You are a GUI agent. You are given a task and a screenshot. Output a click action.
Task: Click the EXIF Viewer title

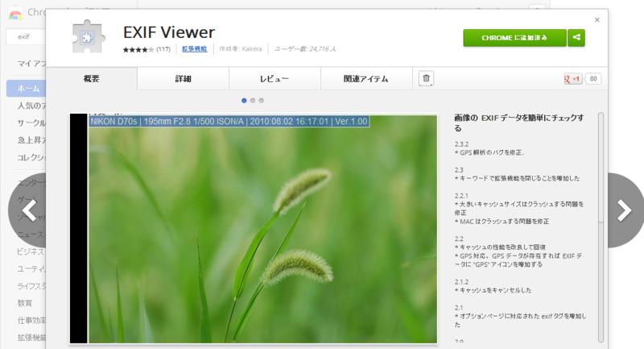[169, 32]
